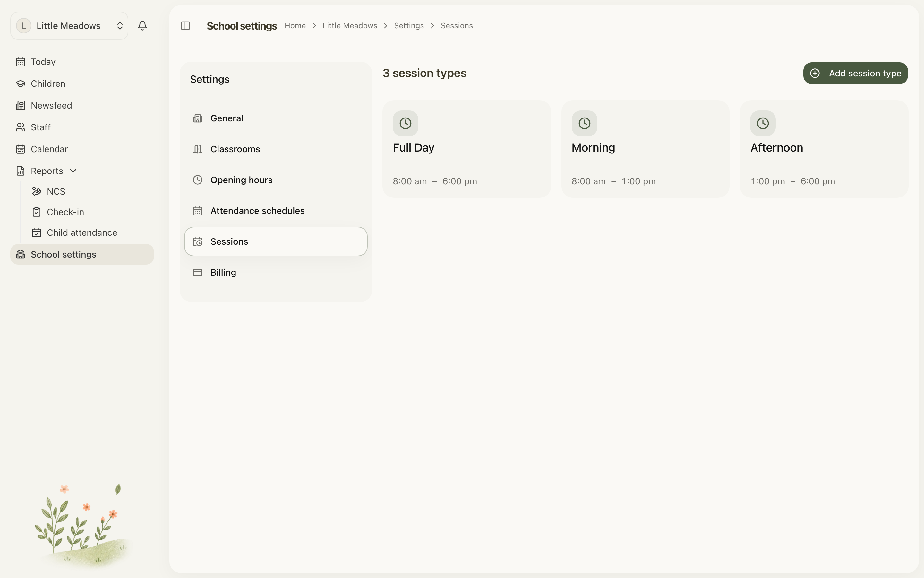
Task: Click the Children graduation cap icon
Action: click(x=21, y=83)
